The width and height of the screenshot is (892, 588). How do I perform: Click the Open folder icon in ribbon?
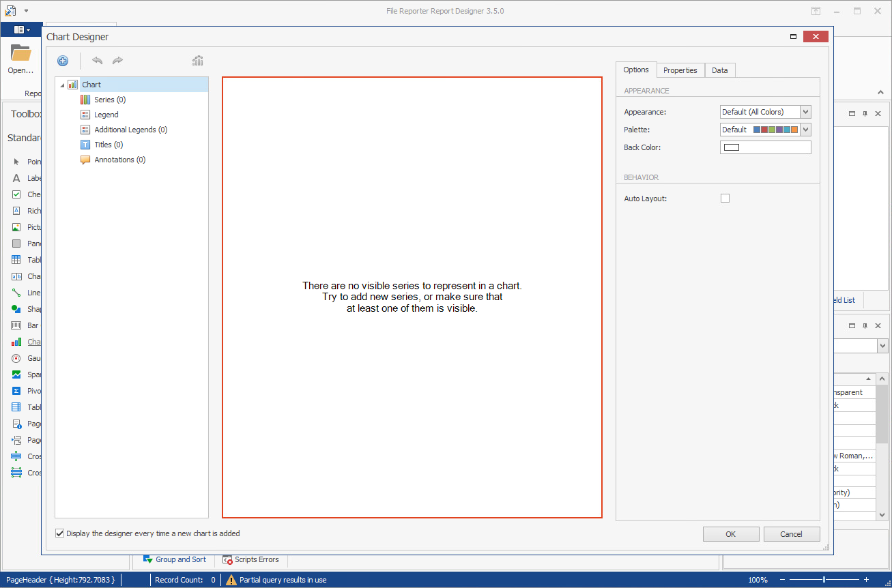pos(20,53)
